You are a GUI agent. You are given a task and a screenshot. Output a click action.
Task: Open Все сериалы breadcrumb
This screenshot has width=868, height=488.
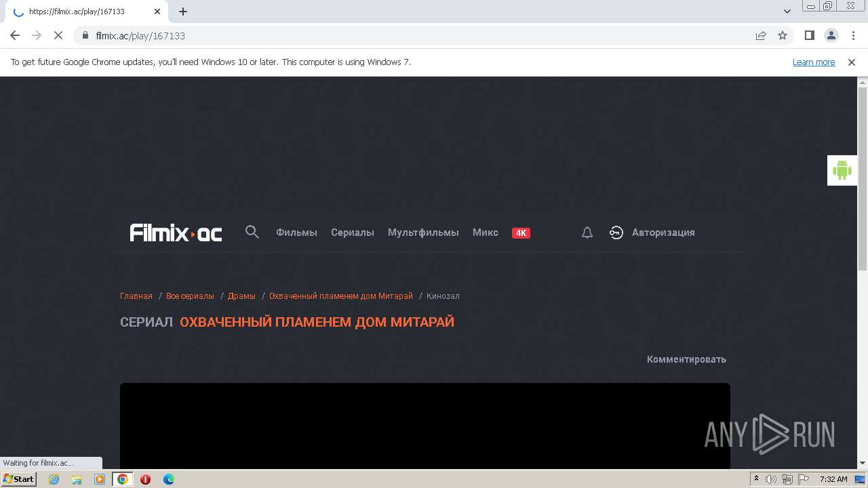pyautogui.click(x=190, y=296)
